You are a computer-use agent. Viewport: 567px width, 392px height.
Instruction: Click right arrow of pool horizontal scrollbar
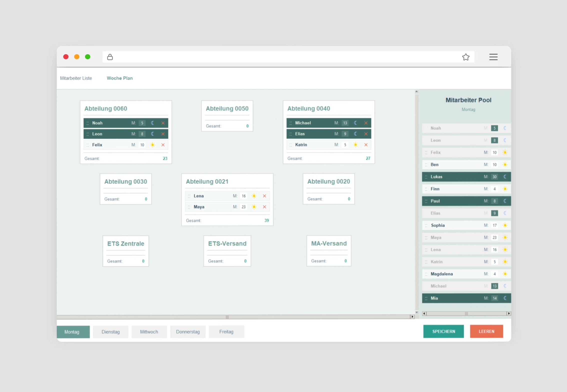click(x=509, y=313)
